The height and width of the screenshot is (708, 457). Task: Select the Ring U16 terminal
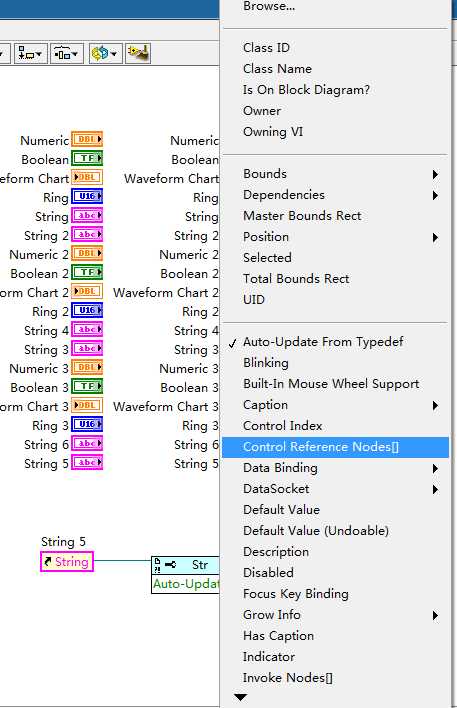[87, 196]
